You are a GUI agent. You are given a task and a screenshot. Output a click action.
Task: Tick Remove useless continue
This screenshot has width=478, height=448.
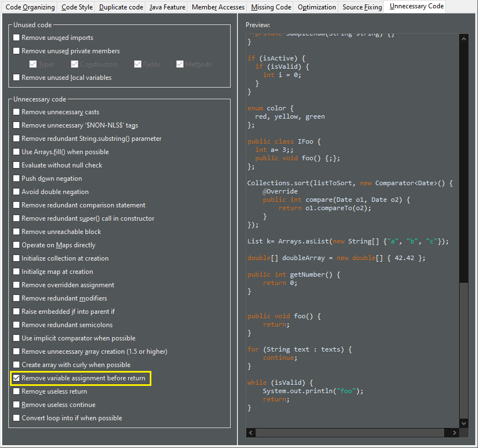pyautogui.click(x=17, y=405)
